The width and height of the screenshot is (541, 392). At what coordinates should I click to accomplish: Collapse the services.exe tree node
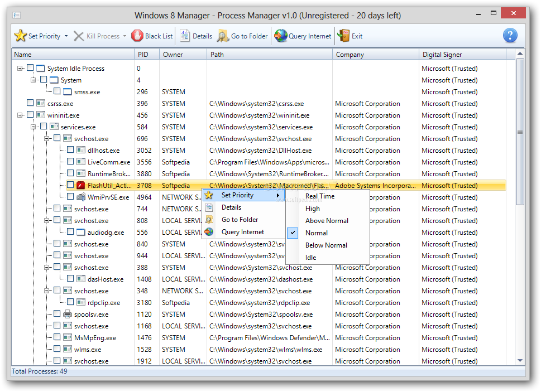pos(33,127)
